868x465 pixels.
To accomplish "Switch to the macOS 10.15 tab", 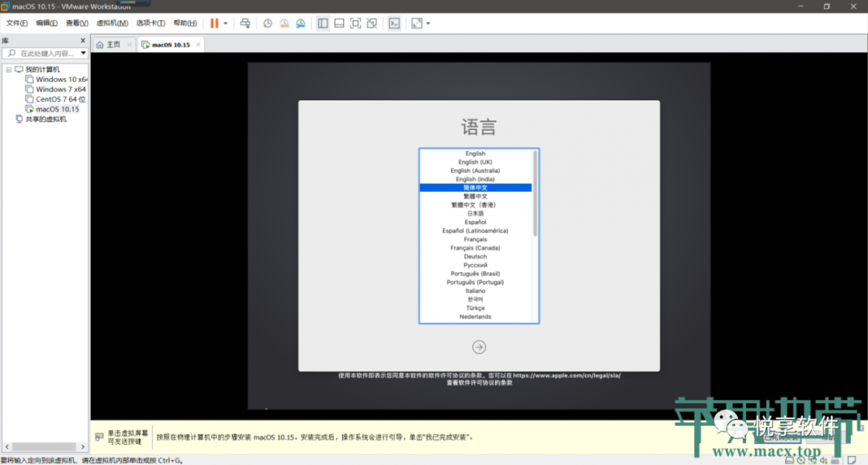I will pos(170,45).
